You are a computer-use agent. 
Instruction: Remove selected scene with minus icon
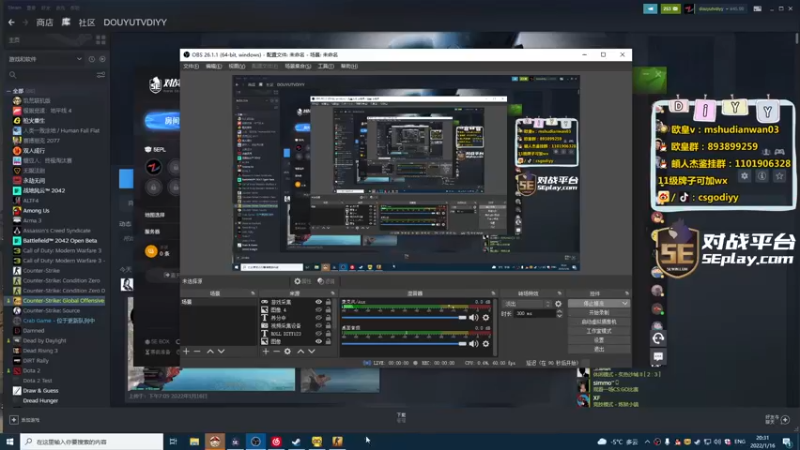197,352
